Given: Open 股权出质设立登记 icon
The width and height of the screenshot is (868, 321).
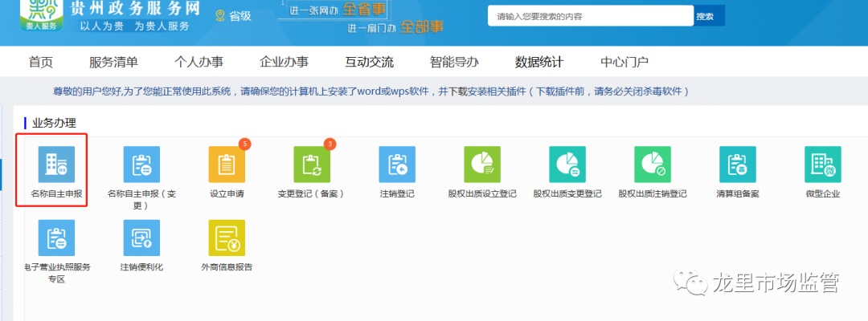Looking at the screenshot, I should (482, 165).
